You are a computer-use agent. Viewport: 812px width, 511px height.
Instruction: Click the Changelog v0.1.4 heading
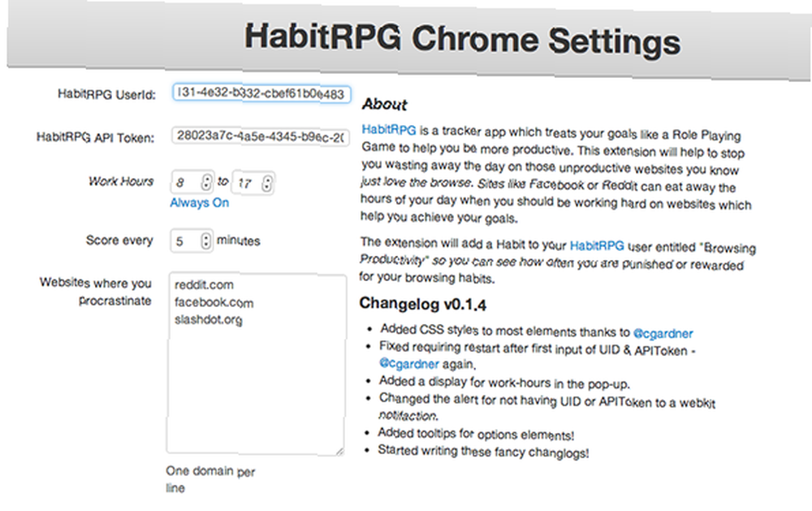[x=422, y=304]
